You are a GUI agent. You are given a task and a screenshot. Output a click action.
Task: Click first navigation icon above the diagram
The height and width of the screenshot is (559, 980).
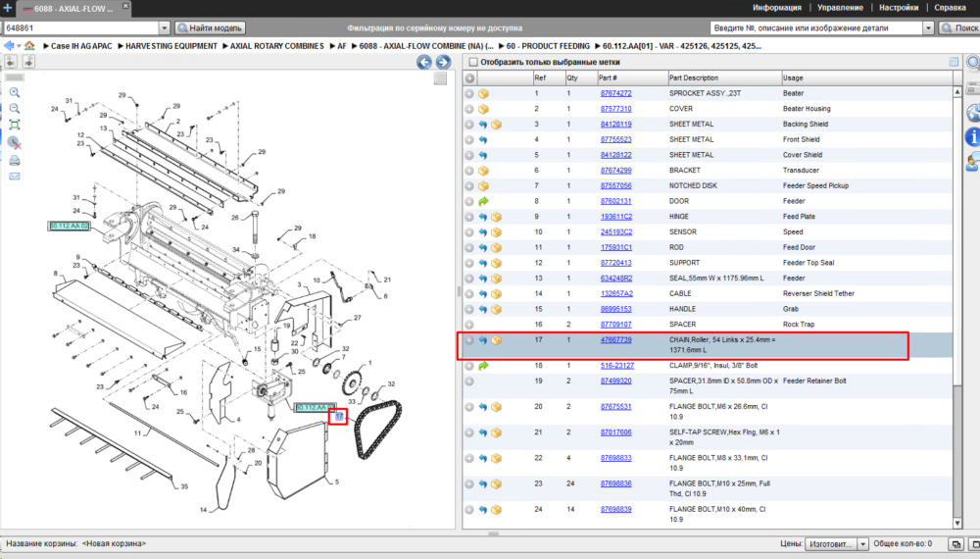[11, 61]
